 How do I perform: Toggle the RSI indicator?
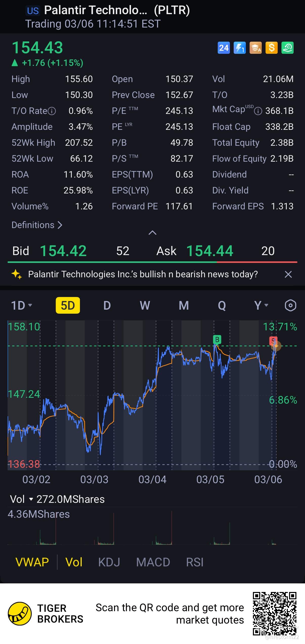coord(195,562)
